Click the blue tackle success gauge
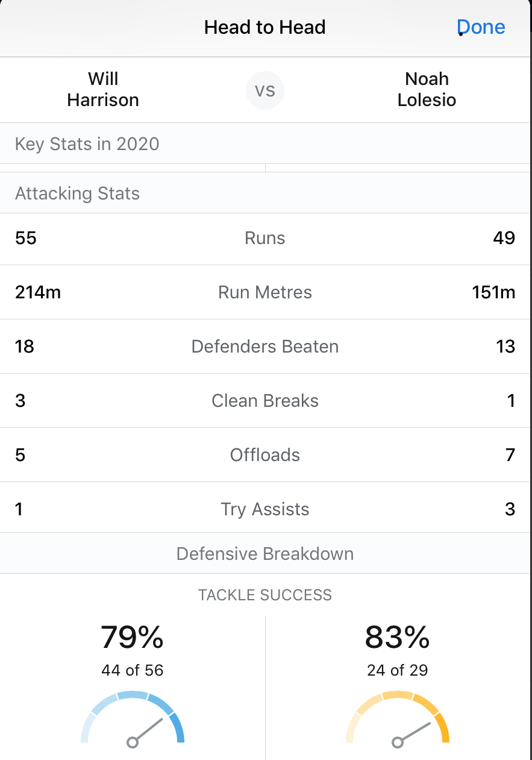This screenshot has width=532, height=760. click(x=133, y=718)
